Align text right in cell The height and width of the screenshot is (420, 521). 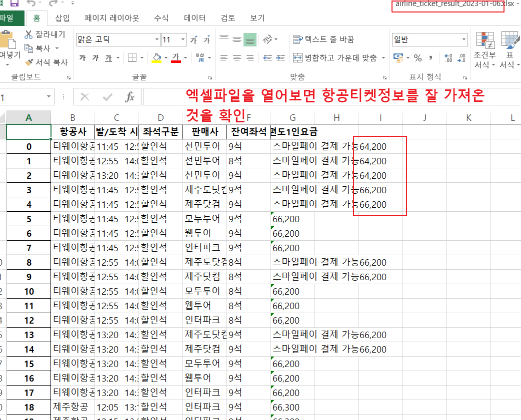pyautogui.click(x=250, y=58)
